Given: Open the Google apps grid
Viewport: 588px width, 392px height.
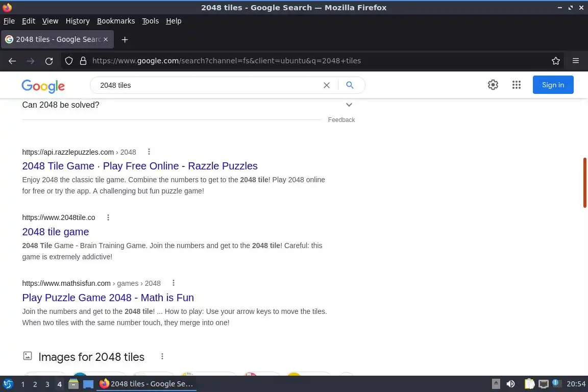Looking at the screenshot, I should pos(517,85).
